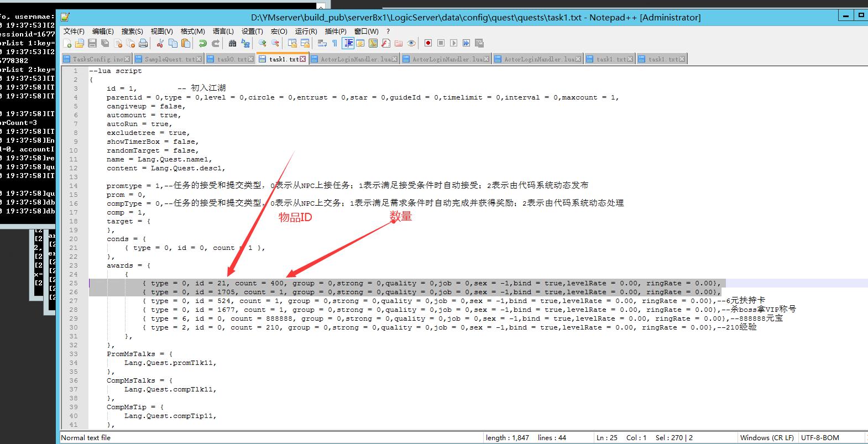Image resolution: width=868 pixels, height=444 pixels.
Task: Click the Save file toolbar icon
Action: (x=92, y=43)
